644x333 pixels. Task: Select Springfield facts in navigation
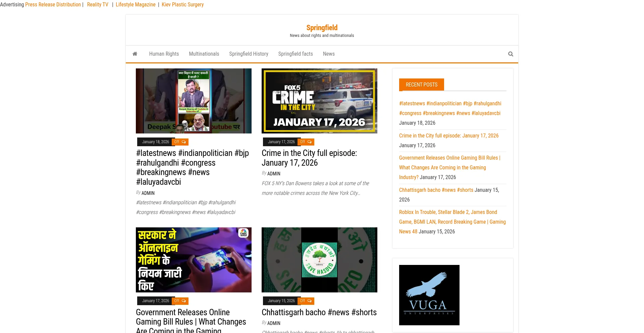pyautogui.click(x=295, y=54)
